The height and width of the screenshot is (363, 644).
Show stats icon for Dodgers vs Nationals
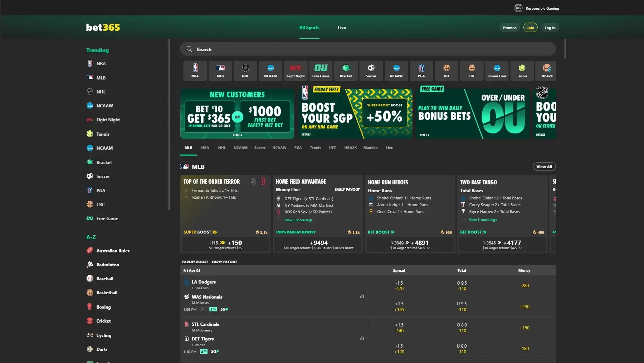[x=362, y=296]
